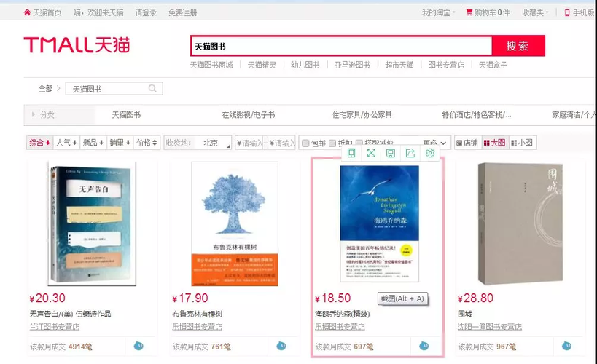
Task: Click the maximum price input field
Action: [x=282, y=143]
